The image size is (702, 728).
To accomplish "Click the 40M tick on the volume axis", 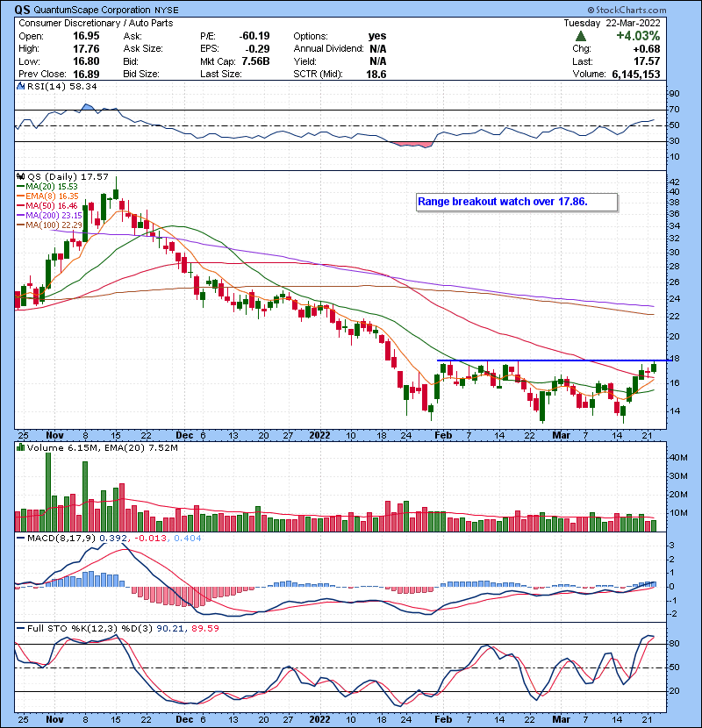I will (678, 457).
